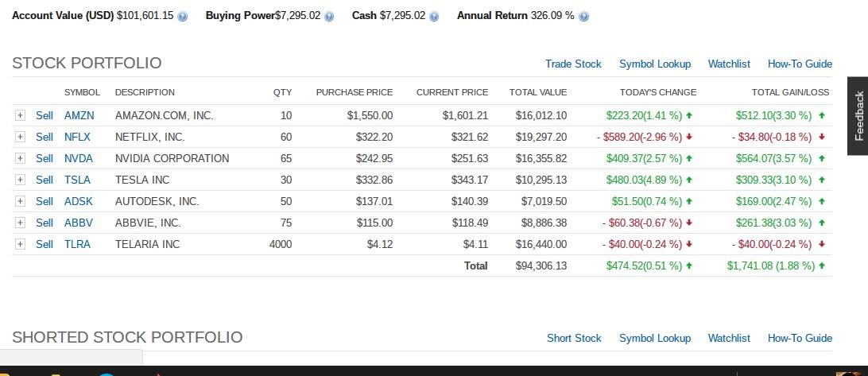Open the AMZN symbol link

79,116
